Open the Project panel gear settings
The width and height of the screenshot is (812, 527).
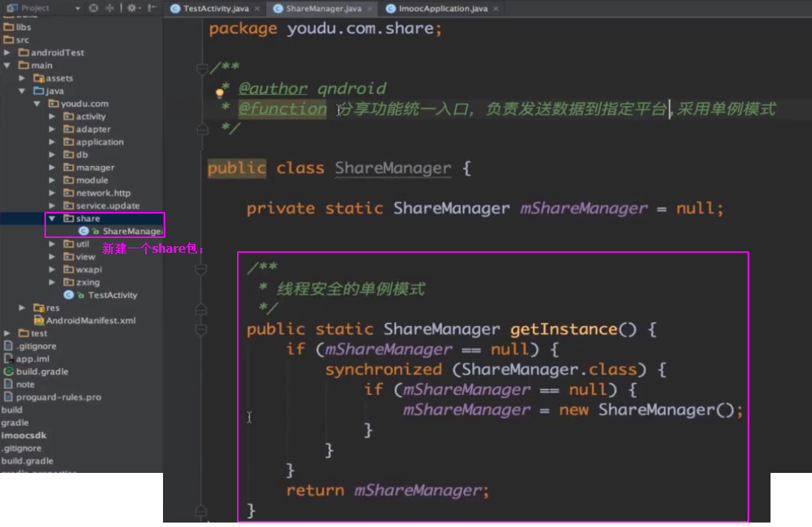(133, 7)
